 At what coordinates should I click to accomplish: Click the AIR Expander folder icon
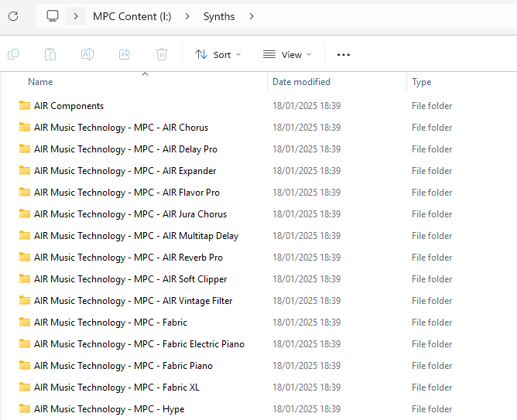[x=25, y=170]
